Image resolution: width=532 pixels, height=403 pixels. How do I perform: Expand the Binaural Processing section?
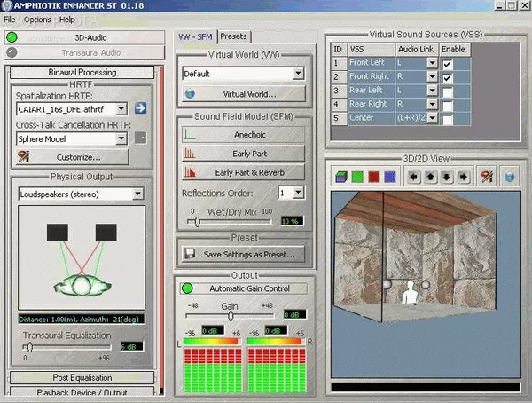coord(82,73)
